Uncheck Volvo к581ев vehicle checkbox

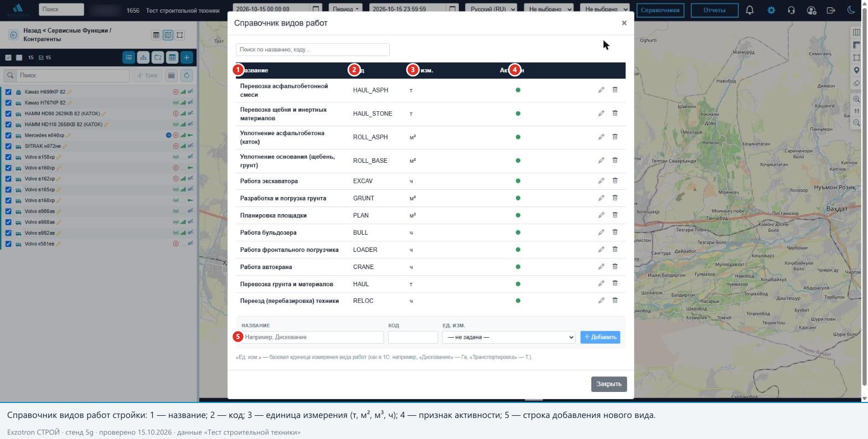(8, 244)
